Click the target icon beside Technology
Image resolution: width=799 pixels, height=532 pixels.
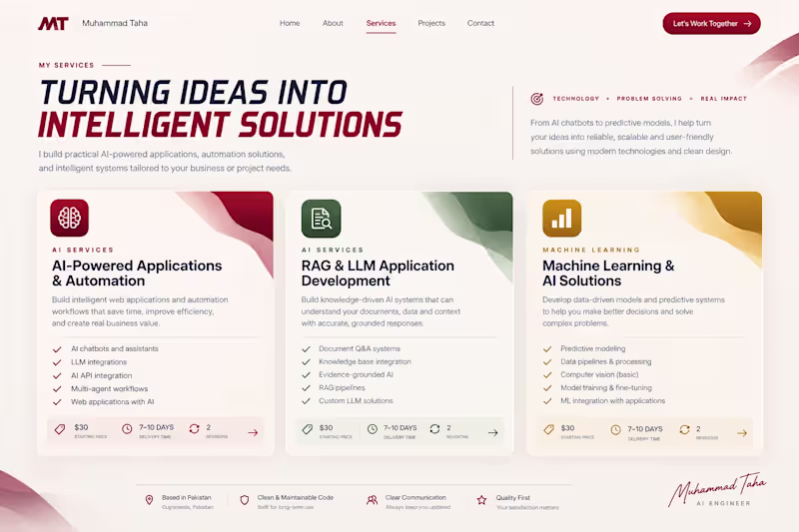(x=537, y=99)
